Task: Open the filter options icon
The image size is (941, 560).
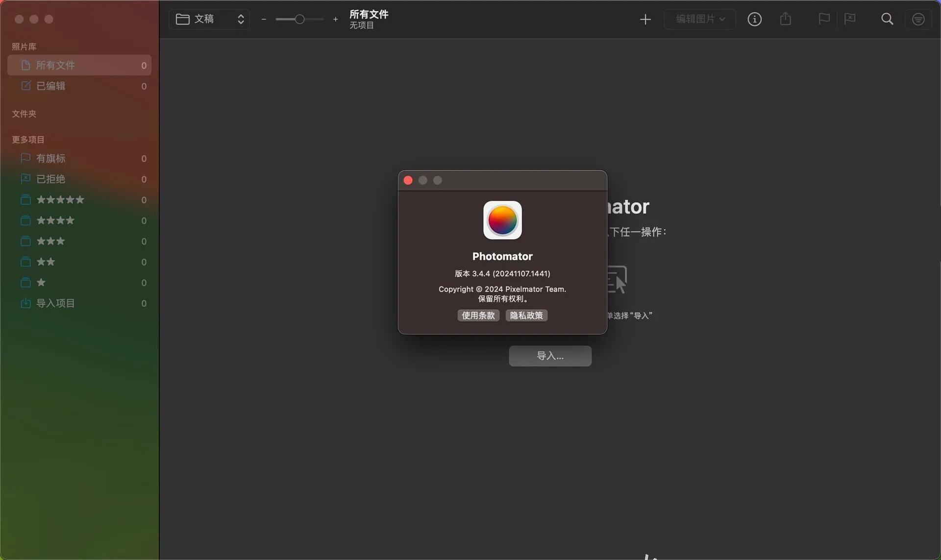Action: (x=918, y=19)
